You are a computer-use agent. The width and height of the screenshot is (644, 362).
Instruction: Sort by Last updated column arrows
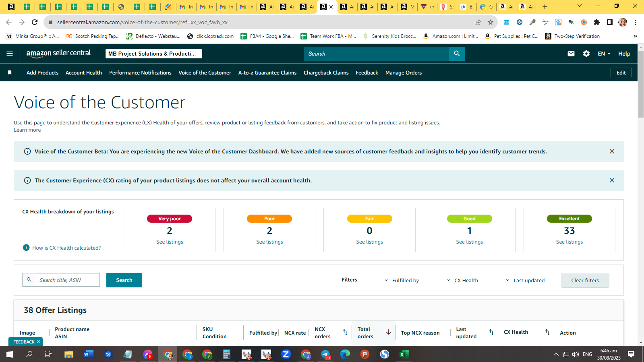[x=491, y=332]
